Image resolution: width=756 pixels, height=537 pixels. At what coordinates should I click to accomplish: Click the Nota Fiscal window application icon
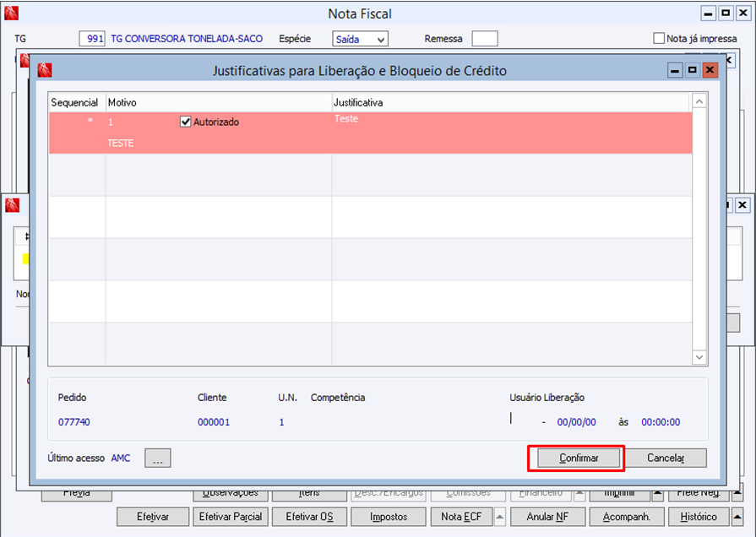(x=11, y=13)
